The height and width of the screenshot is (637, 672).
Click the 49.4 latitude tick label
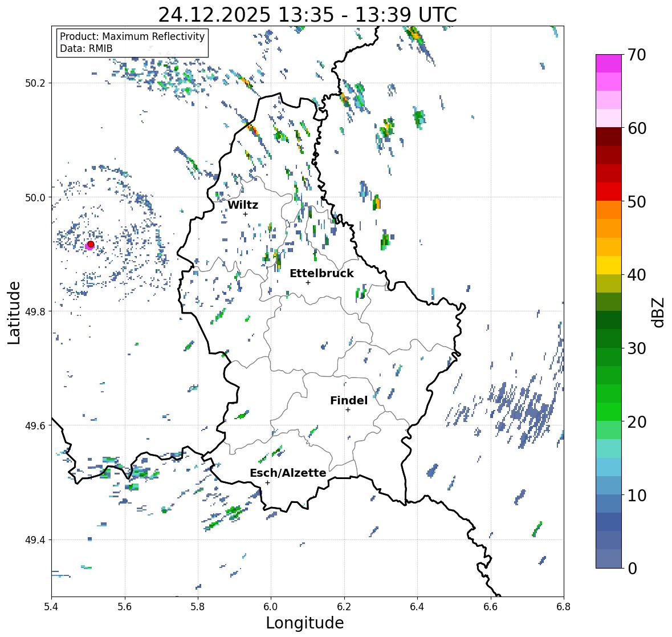35,539
